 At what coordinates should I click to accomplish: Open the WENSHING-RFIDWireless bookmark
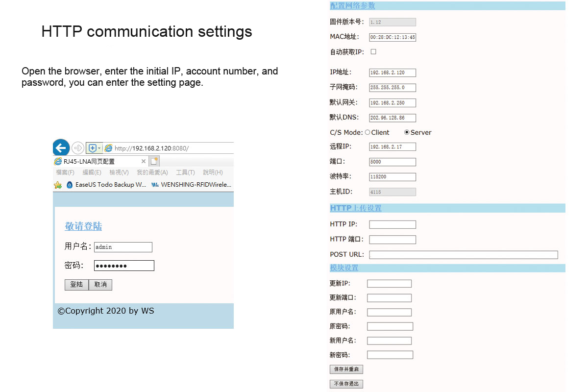coord(192,185)
